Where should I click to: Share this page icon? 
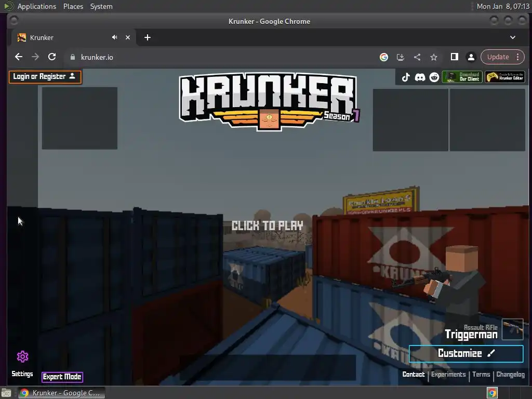[417, 57]
